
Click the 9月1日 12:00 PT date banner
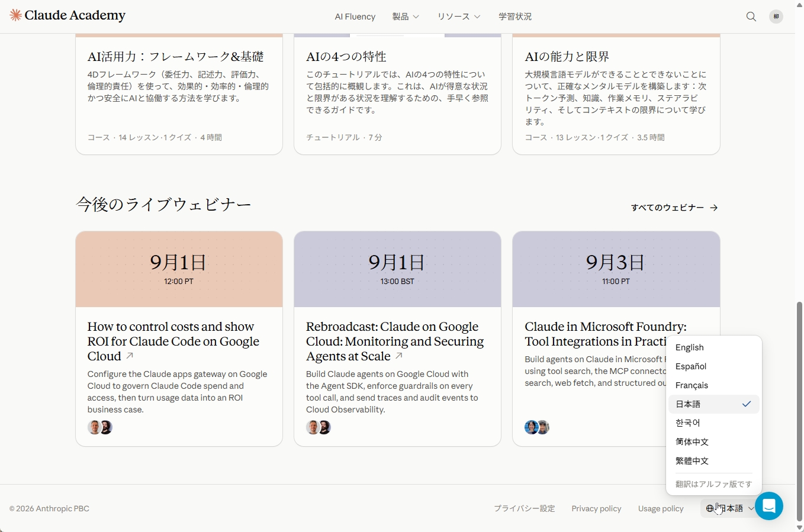tap(179, 269)
